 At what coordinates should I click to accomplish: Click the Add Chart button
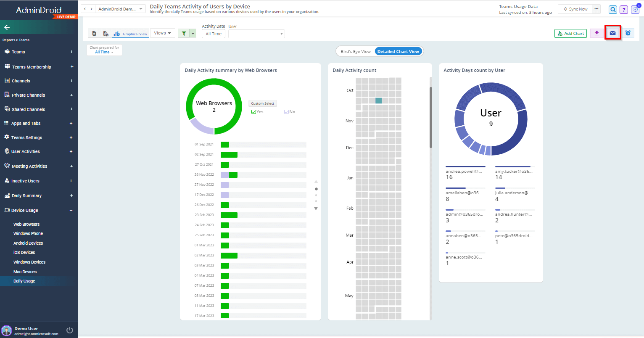(x=570, y=33)
